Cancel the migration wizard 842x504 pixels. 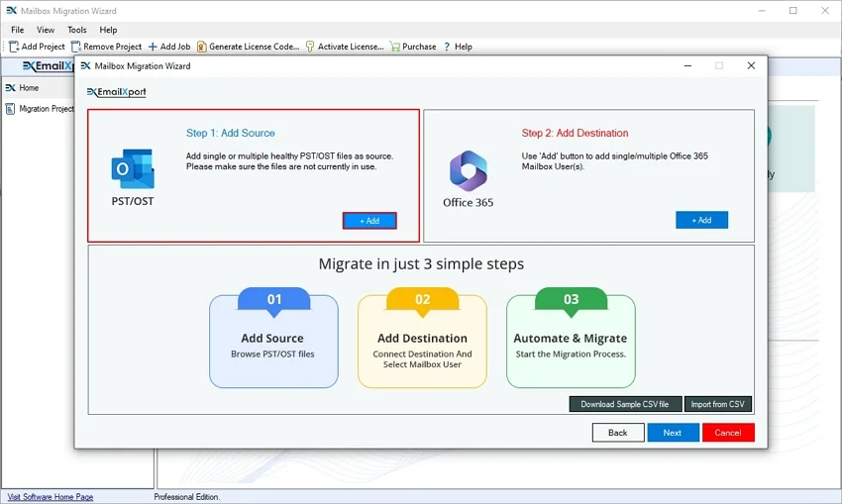pos(728,433)
